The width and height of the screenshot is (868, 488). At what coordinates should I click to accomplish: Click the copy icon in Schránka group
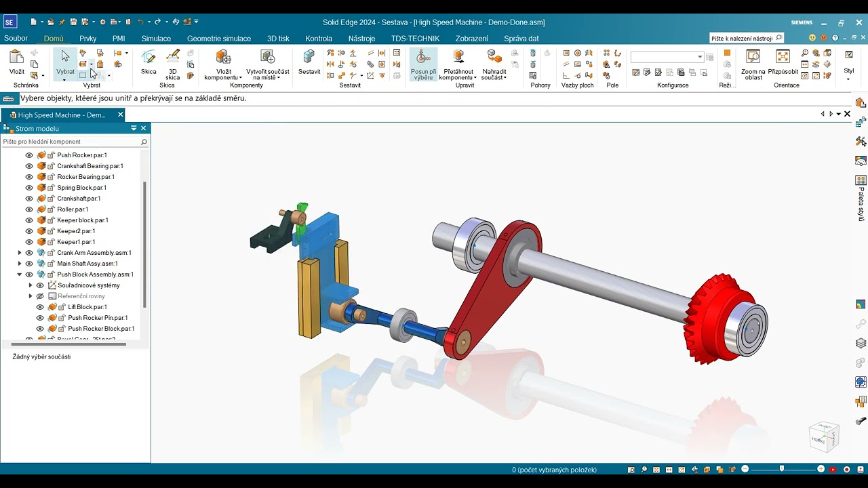(x=35, y=64)
